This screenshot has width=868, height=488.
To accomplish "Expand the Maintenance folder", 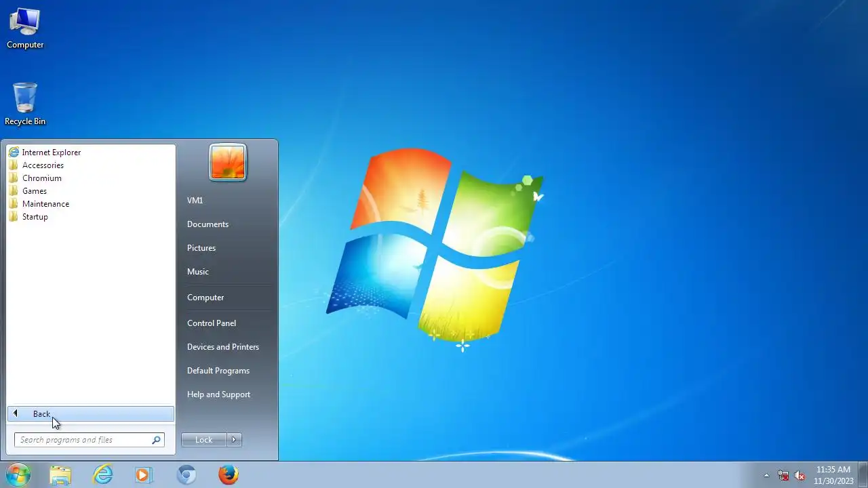I will click(x=91, y=204).
